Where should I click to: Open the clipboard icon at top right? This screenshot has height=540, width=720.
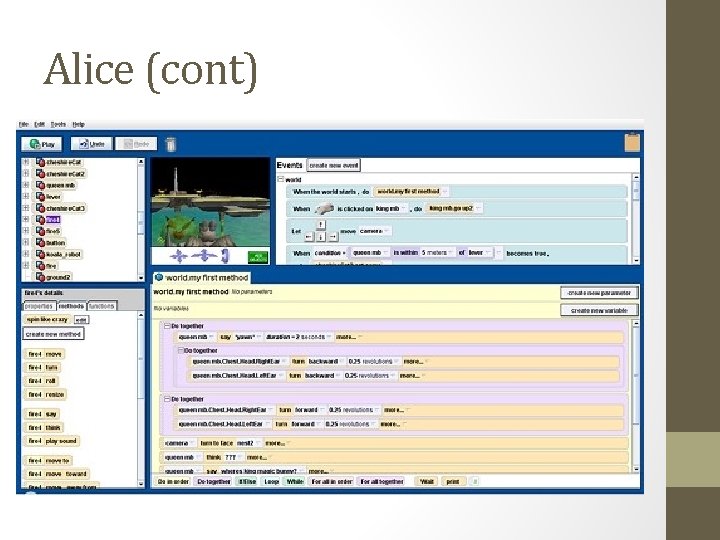coord(632,142)
